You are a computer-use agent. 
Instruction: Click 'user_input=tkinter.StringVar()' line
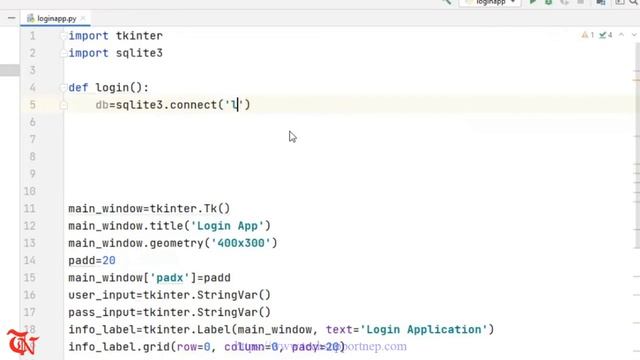click(169, 295)
